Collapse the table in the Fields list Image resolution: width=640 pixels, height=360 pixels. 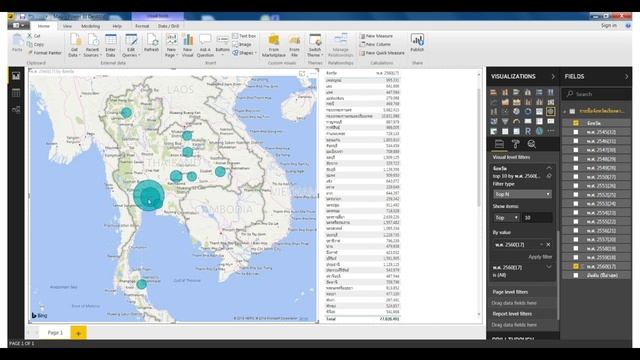tap(565, 111)
